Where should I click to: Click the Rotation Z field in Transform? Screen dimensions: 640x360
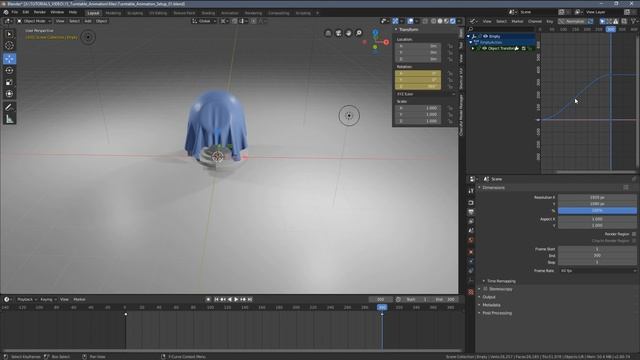click(418, 87)
